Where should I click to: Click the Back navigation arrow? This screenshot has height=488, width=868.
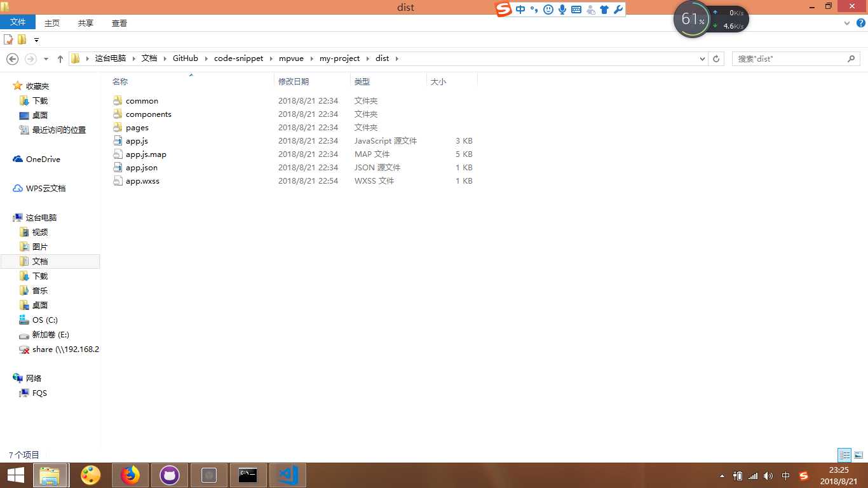click(x=12, y=58)
